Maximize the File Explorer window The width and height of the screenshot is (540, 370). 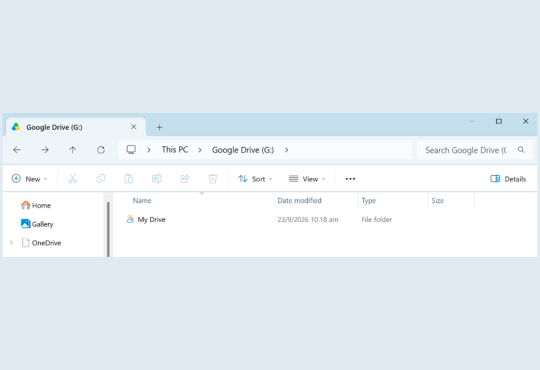click(499, 121)
